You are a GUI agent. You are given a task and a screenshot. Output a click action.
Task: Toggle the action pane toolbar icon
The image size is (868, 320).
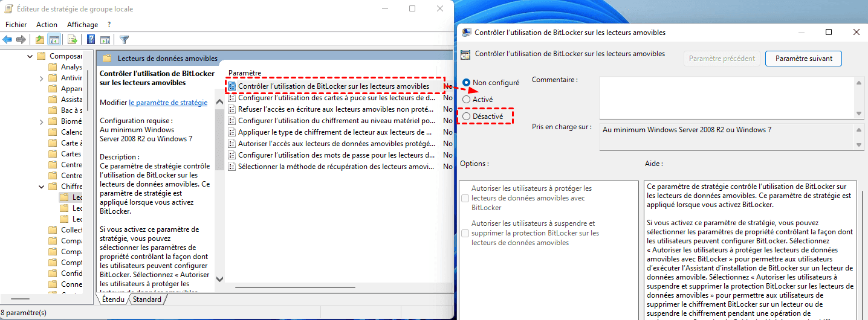click(105, 40)
